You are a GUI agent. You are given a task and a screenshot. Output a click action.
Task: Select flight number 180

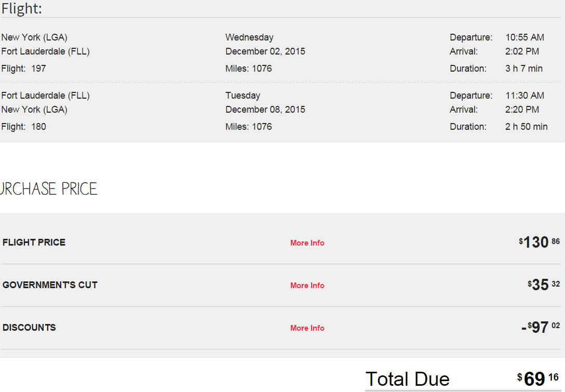click(38, 127)
